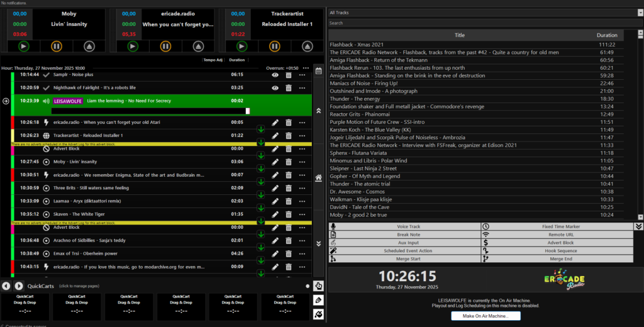644x327 pixels.
Task: Toggle the QuickCarts touch-mode hand button
Action: [x=319, y=286]
